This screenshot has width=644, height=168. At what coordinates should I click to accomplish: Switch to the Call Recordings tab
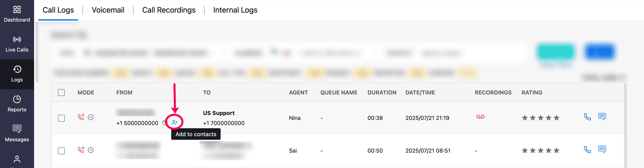tap(169, 10)
